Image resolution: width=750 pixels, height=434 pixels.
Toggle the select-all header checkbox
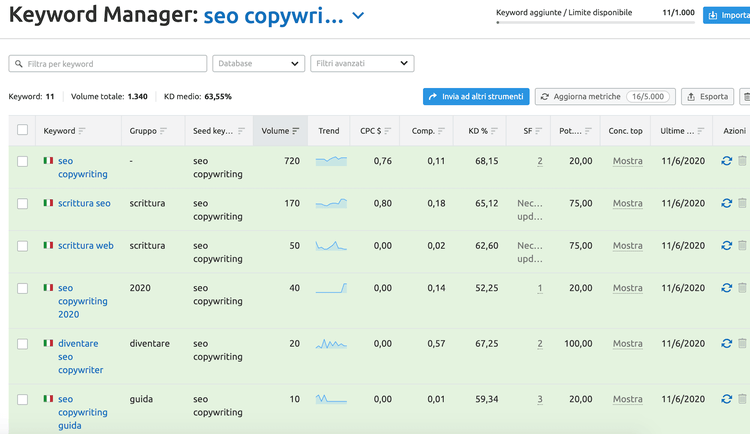22,130
